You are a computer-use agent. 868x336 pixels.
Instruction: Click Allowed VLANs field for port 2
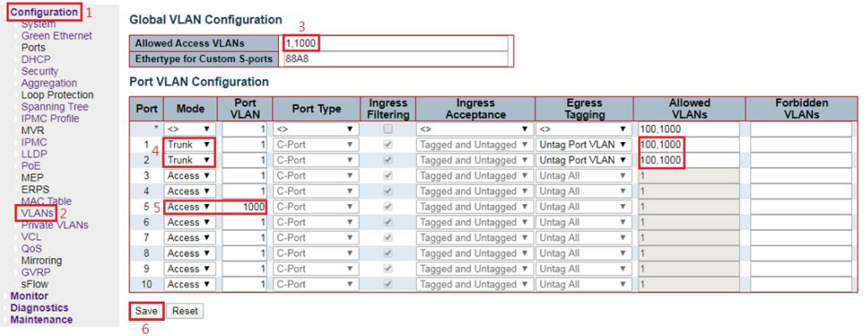[x=688, y=160]
